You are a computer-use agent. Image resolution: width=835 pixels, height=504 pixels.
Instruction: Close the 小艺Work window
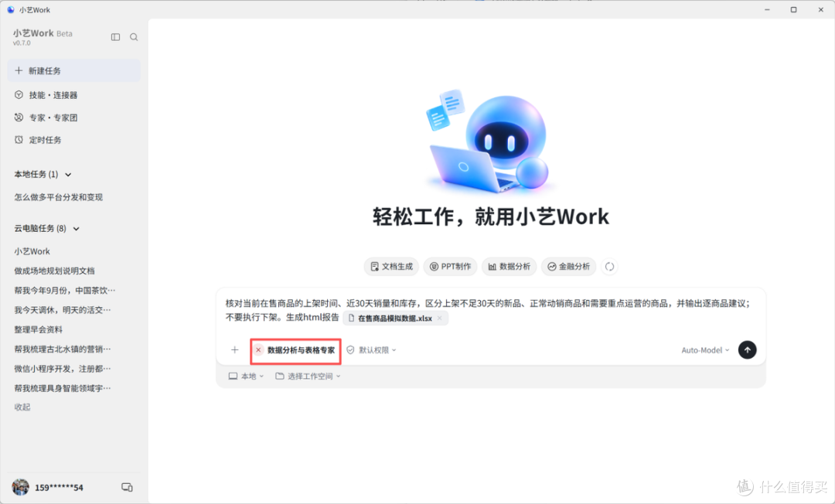[820, 9]
